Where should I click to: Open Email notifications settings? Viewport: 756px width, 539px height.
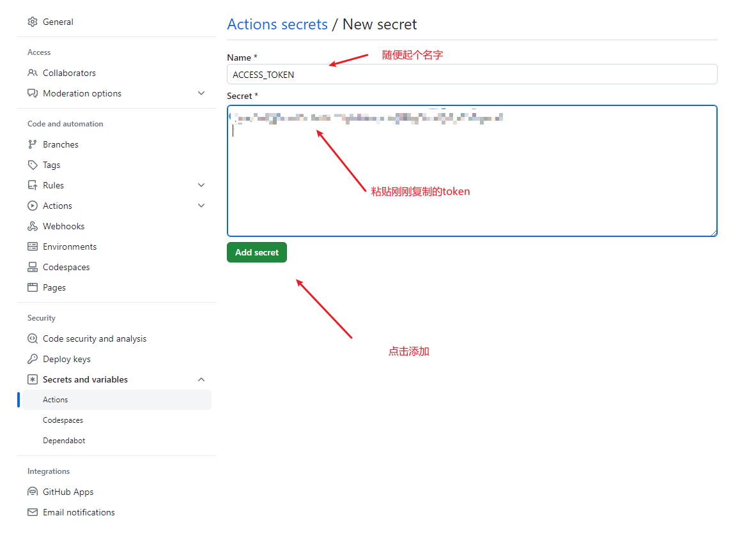coord(79,512)
